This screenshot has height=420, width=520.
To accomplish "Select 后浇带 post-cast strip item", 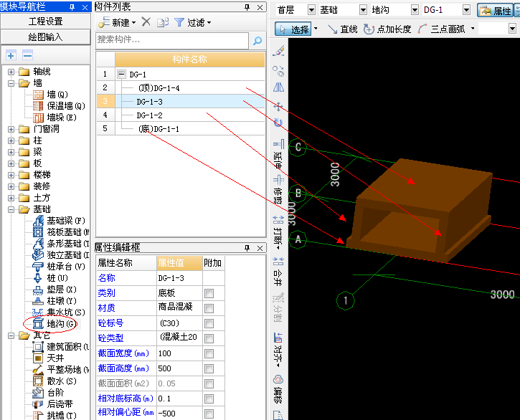I will [x=53, y=404].
